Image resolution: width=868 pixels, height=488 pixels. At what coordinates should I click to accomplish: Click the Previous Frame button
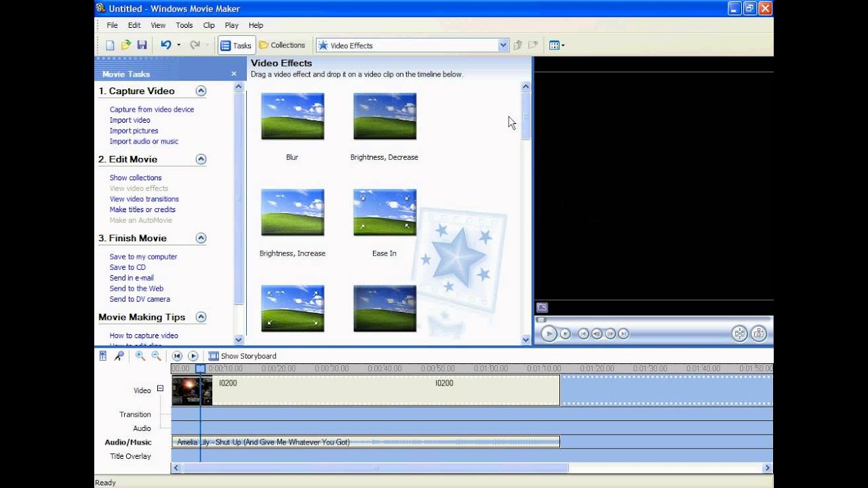tap(597, 333)
